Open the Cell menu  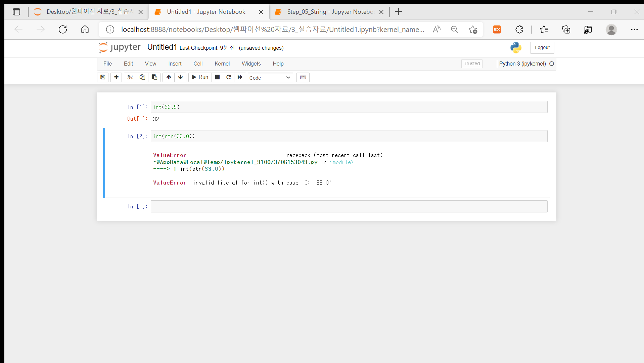[x=198, y=64]
